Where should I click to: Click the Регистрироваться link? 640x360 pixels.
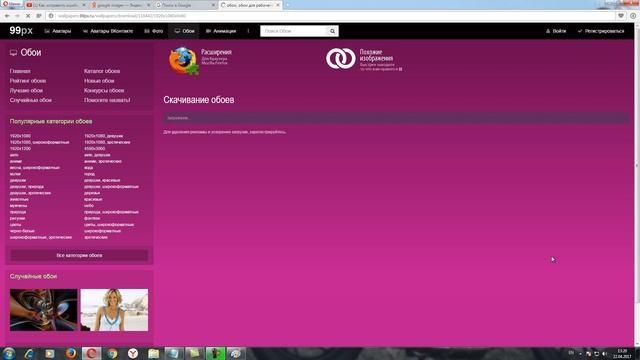(601, 31)
